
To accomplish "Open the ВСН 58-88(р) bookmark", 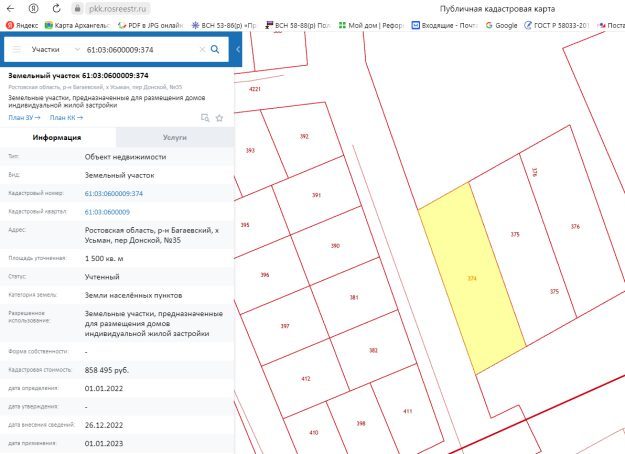I will click(298, 25).
